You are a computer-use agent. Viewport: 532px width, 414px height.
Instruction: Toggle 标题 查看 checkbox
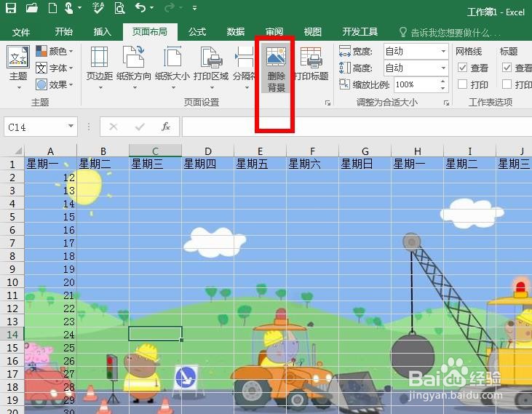(x=507, y=68)
